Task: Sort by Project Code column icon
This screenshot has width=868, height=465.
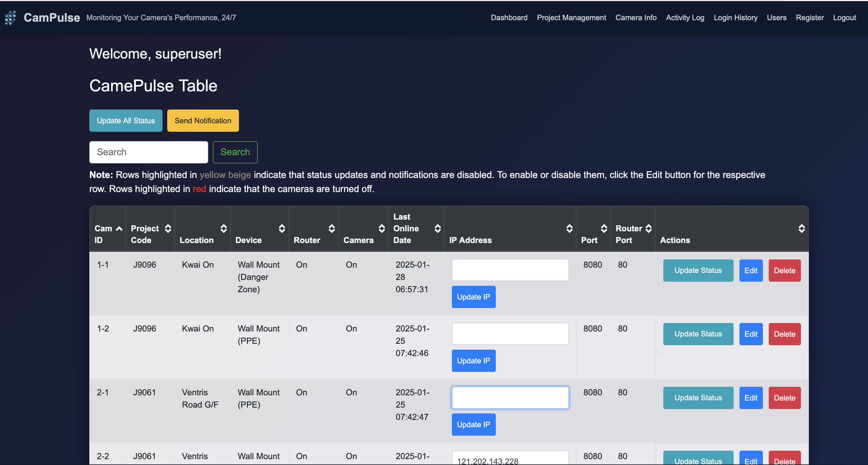Action: pos(168,229)
